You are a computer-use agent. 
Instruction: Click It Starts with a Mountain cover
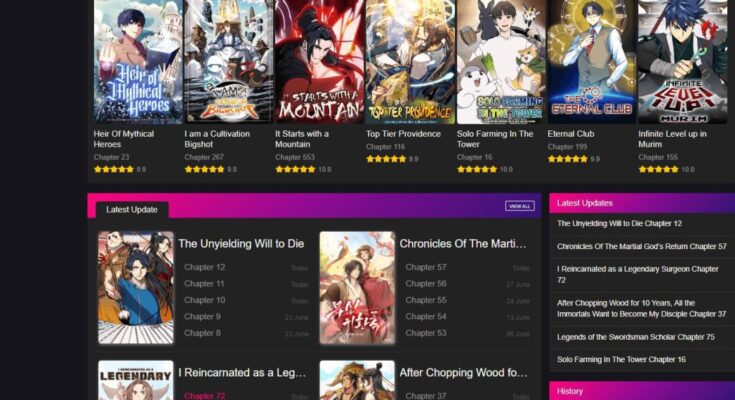pyautogui.click(x=319, y=61)
